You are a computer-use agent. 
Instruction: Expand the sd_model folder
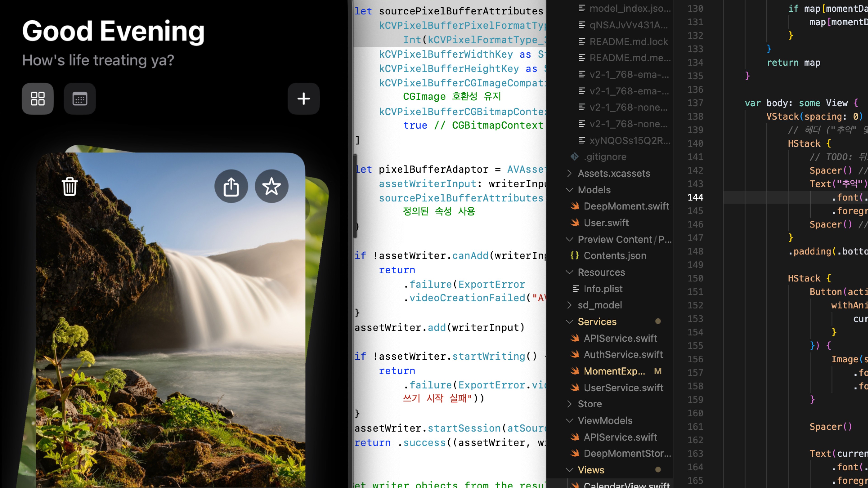569,305
